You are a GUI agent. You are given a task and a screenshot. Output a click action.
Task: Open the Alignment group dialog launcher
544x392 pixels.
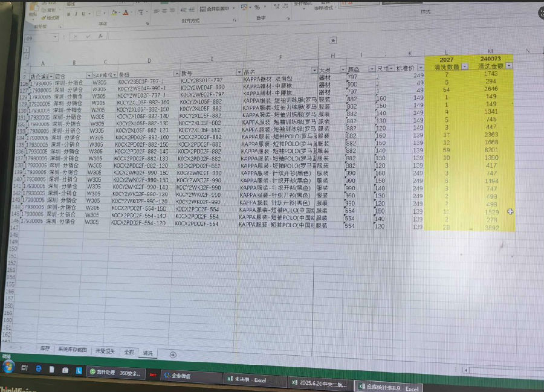click(x=235, y=21)
